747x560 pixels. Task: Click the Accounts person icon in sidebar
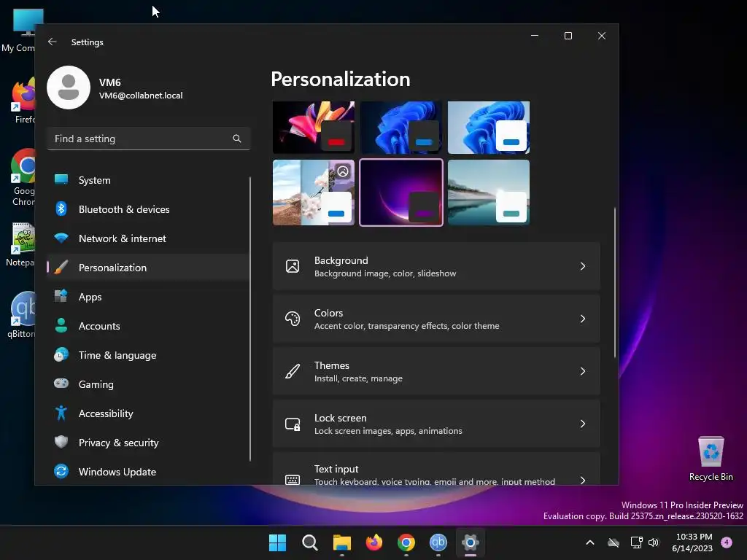click(x=61, y=325)
